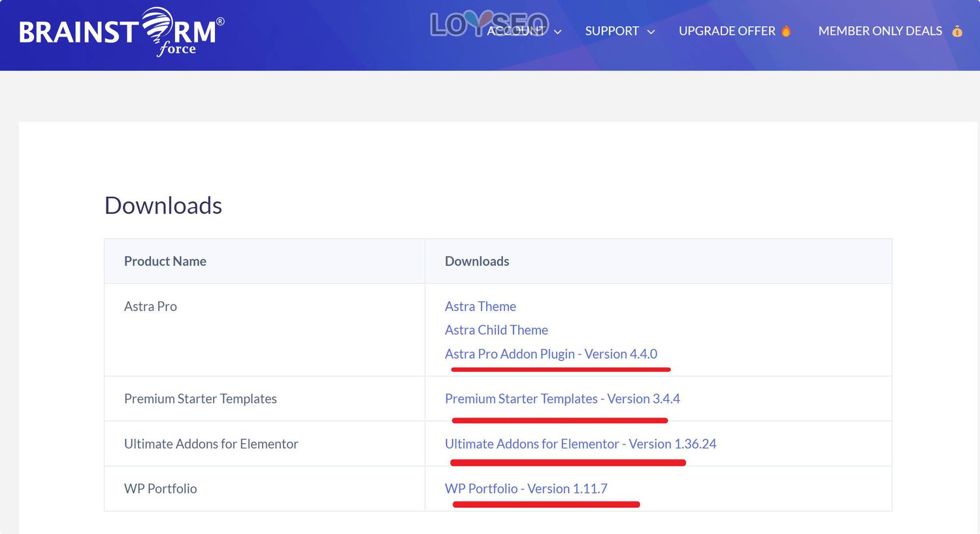
Task: Download Astra Pro Addon Plugin Version 4.4.0
Action: click(x=551, y=354)
